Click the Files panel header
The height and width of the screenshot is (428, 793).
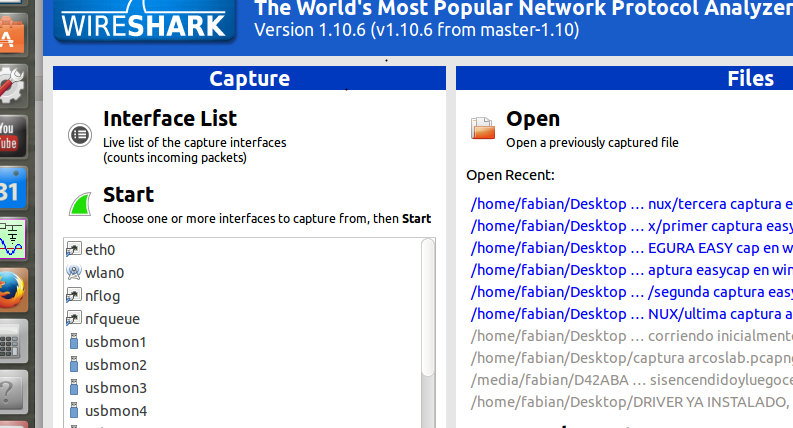[x=625, y=78]
